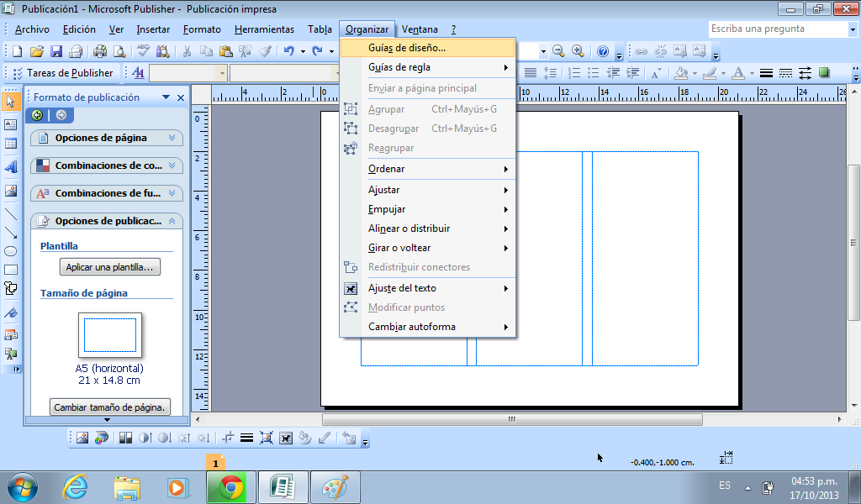The image size is (861, 504).
Task: Click Tareas de Publisher button
Action: pos(63,73)
